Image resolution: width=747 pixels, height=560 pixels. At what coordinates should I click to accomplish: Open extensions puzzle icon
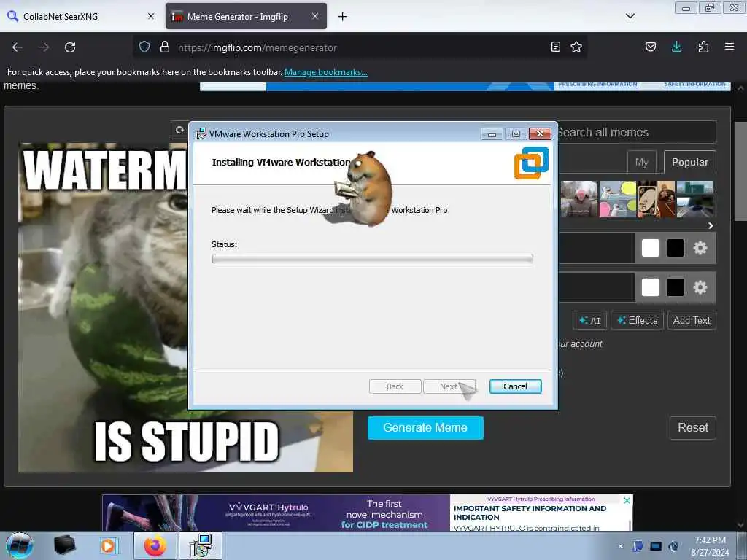click(703, 47)
